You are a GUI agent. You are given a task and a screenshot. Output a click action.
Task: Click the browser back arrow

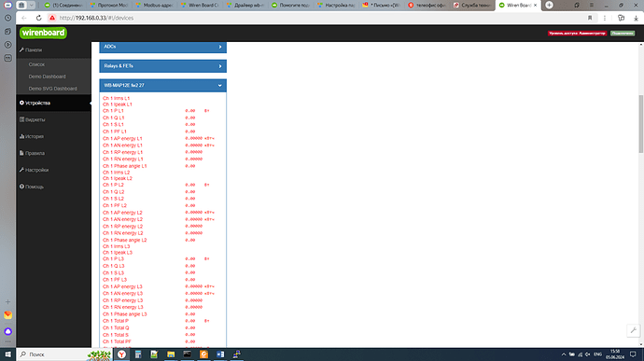pyautogui.click(x=24, y=18)
